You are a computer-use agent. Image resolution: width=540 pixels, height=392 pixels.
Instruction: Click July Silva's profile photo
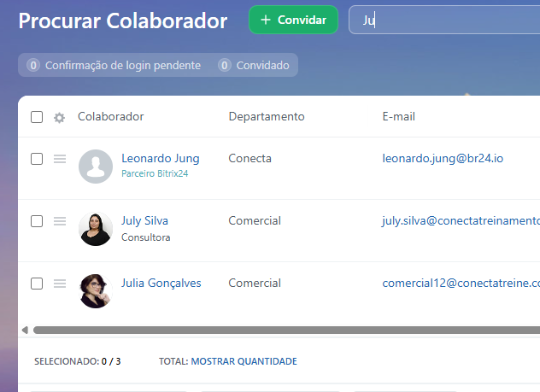point(95,229)
